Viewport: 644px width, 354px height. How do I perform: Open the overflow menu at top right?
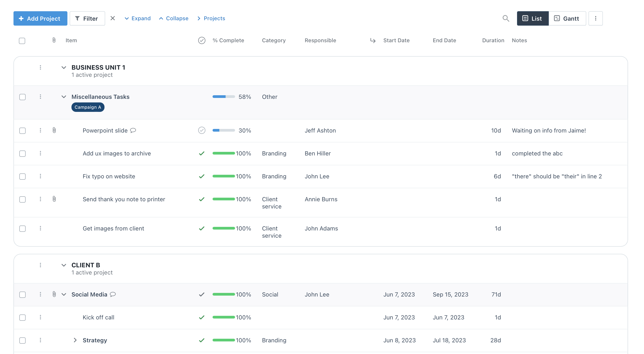(x=596, y=18)
